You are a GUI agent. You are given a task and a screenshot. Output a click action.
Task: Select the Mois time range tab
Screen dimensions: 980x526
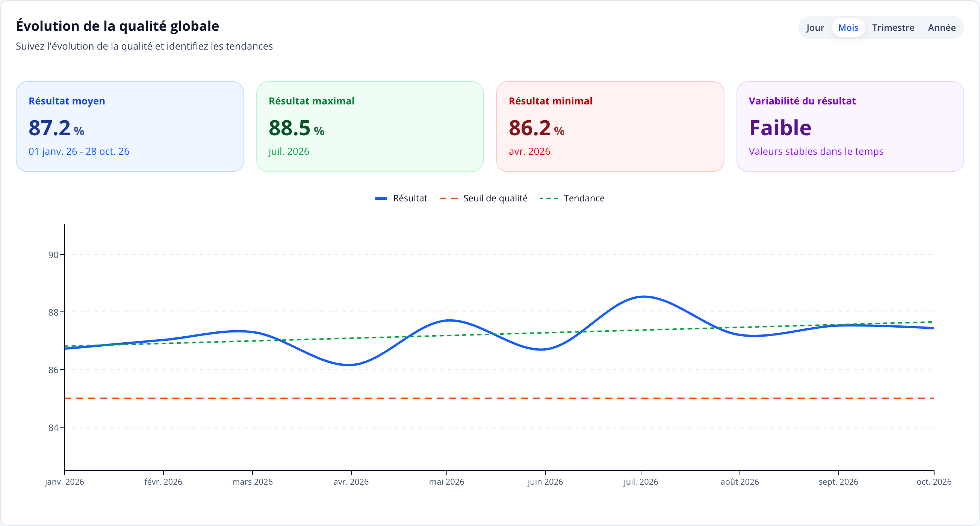pyautogui.click(x=848, y=27)
